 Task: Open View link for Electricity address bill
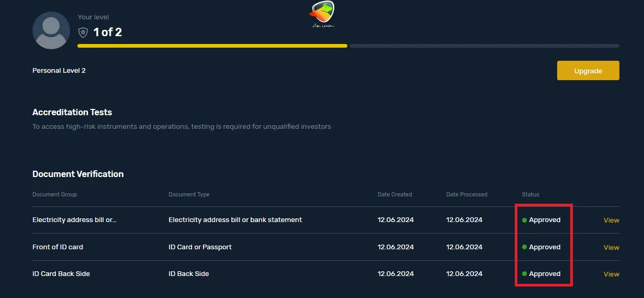pyautogui.click(x=611, y=220)
